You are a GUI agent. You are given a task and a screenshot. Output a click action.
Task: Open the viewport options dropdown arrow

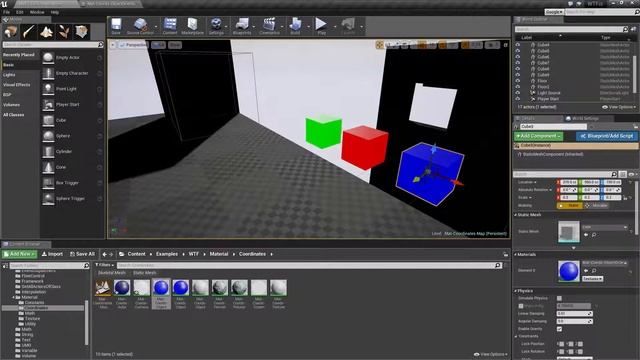pos(113,45)
